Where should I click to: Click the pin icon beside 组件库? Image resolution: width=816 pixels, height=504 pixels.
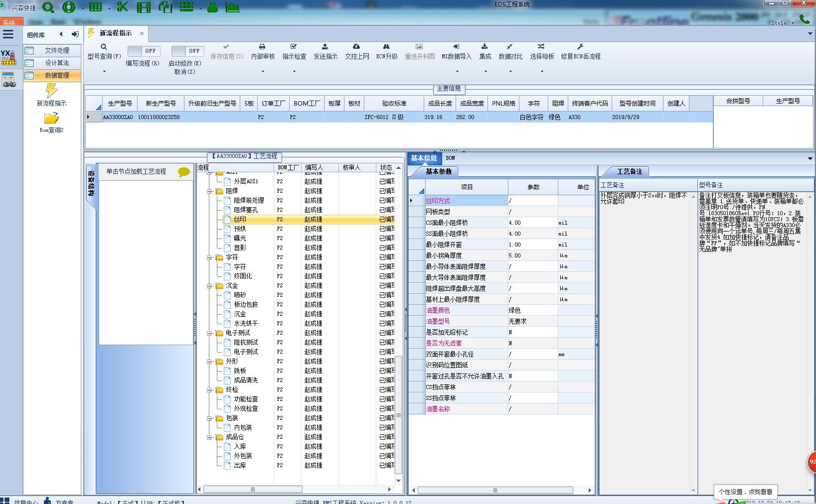coord(75,34)
